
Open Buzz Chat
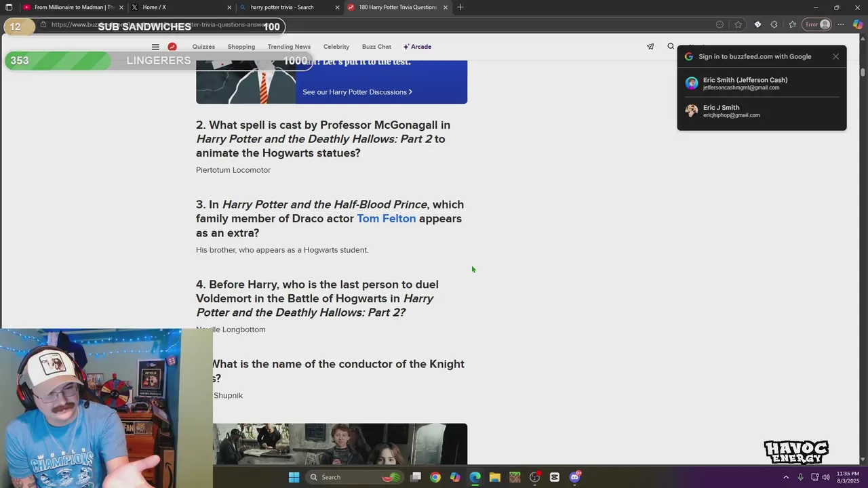(376, 47)
